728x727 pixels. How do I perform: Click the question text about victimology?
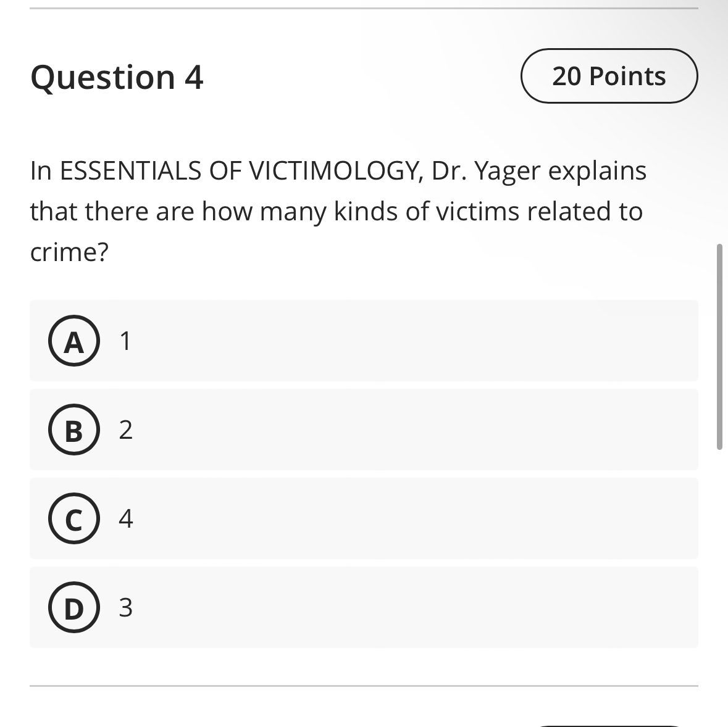click(x=338, y=211)
